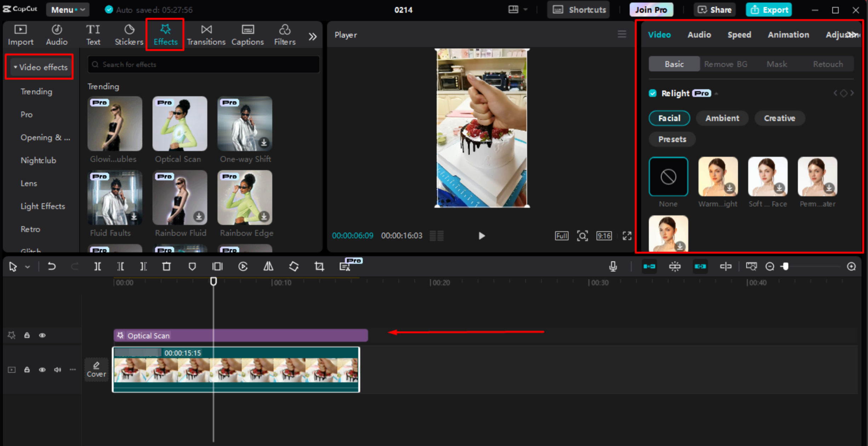Click the record voiceover microphone icon

click(613, 266)
